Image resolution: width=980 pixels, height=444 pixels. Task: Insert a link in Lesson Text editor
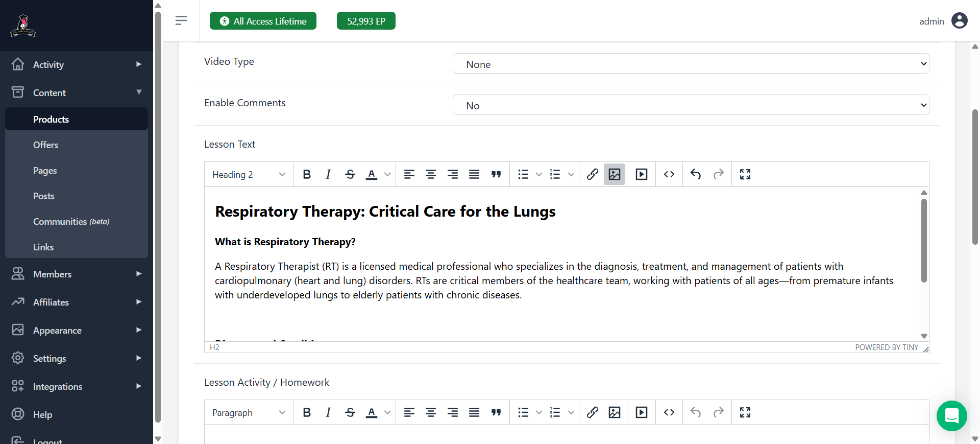[x=592, y=174]
